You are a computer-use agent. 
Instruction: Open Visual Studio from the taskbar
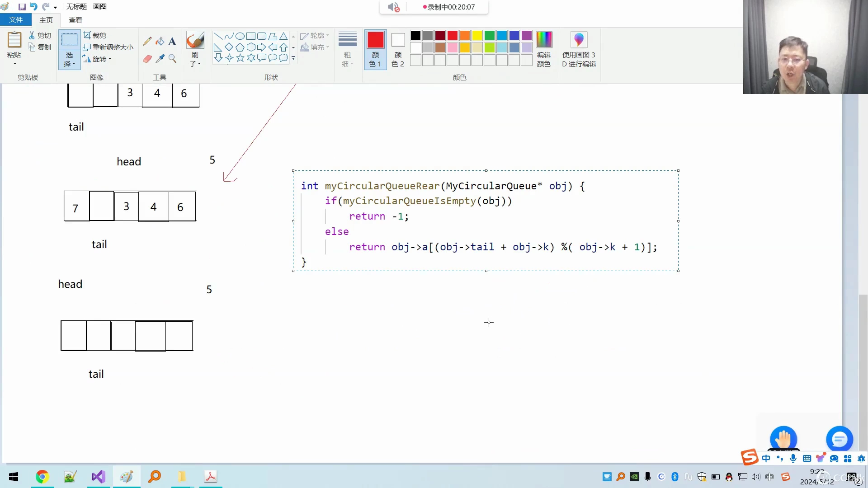tap(98, 477)
